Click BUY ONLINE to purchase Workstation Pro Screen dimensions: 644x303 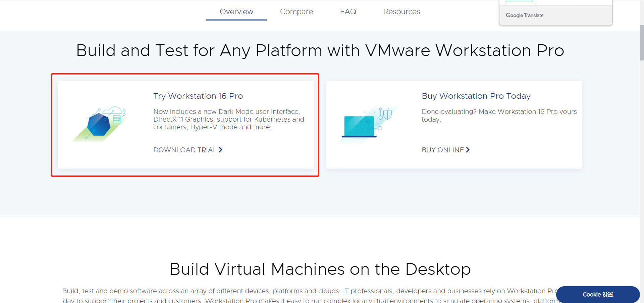tap(443, 150)
